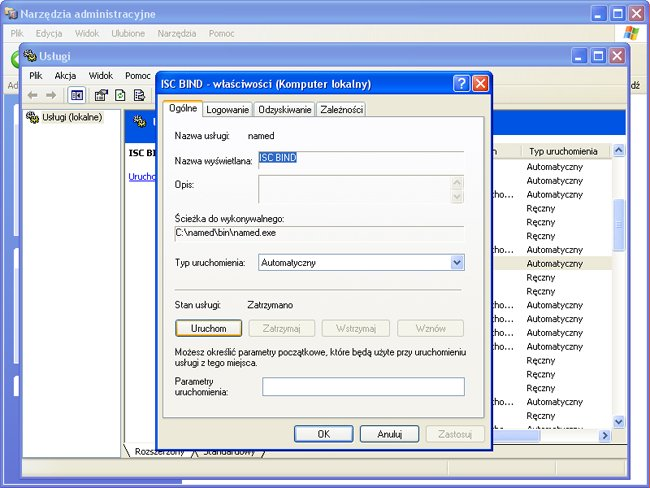Click the Opis scroll up arrow
The image size is (650, 488).
[x=457, y=182]
